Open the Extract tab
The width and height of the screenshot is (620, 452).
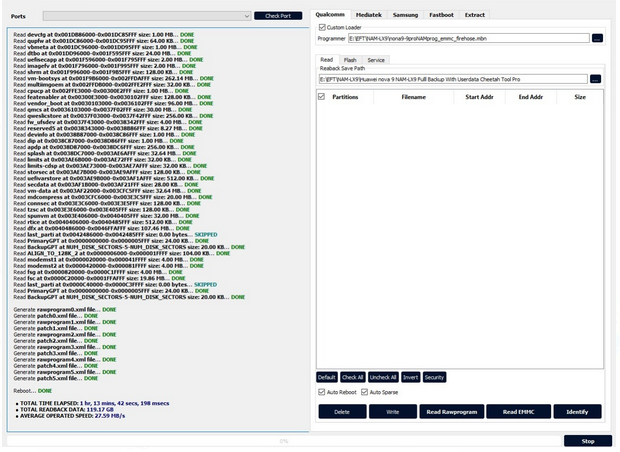click(x=474, y=15)
